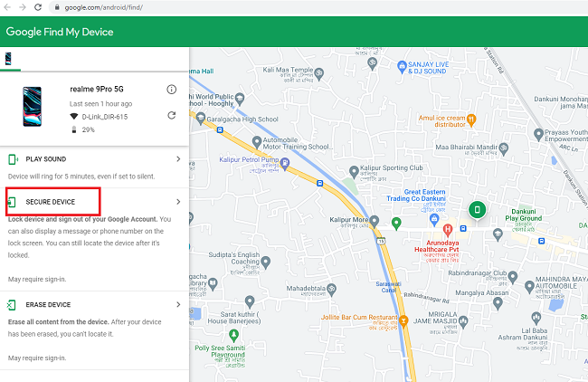588x382 pixels.
Task: Click the realme 9Pro 5G phone image
Action: 33,107
